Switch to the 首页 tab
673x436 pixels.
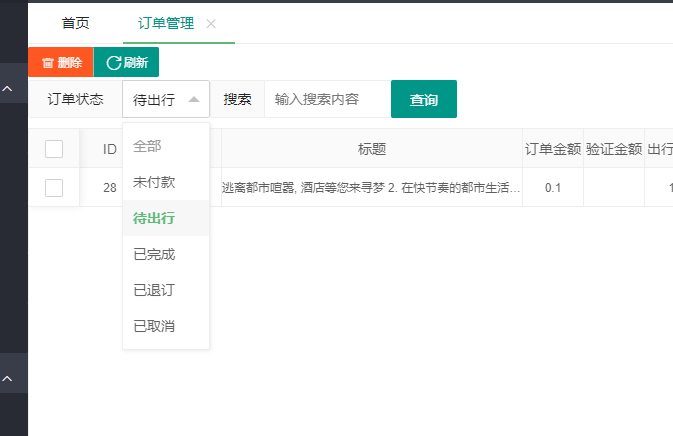pos(76,23)
